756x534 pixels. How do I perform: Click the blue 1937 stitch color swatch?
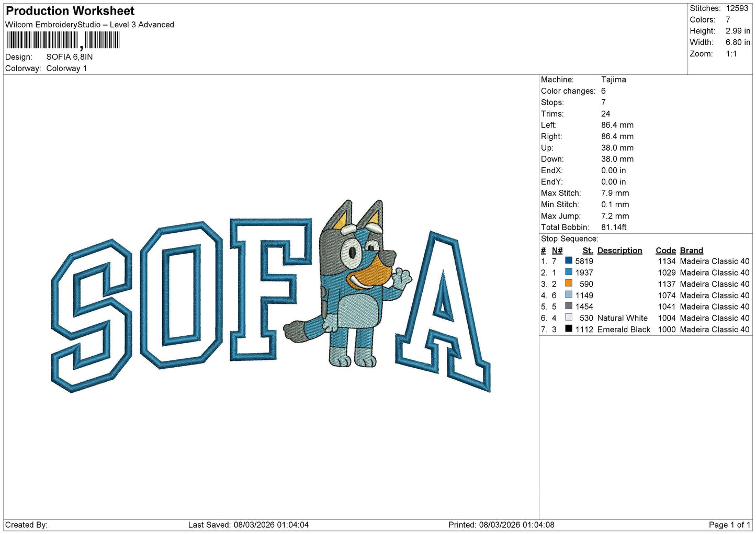569,272
